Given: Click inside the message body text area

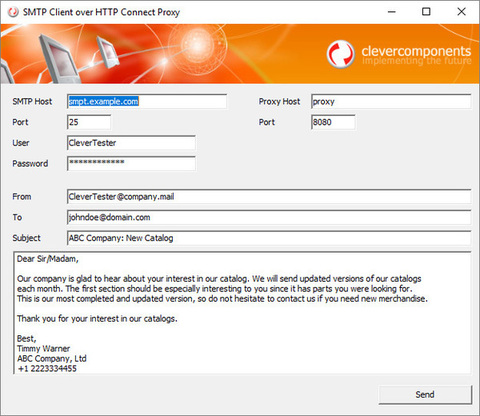Looking at the screenshot, I should click(x=242, y=313).
